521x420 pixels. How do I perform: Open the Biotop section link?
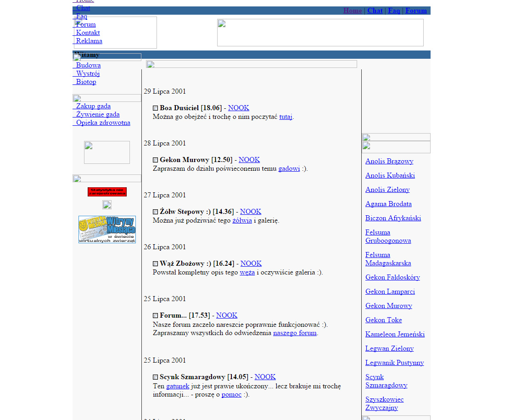86,82
